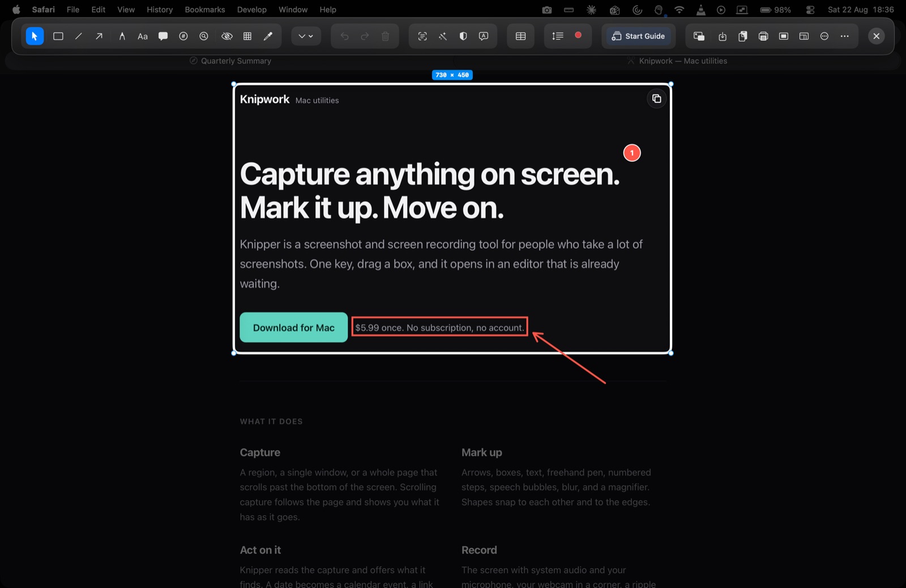Viewport: 906px width, 588px height.
Task: Choose the rectangle shape tool
Action: [x=58, y=36]
